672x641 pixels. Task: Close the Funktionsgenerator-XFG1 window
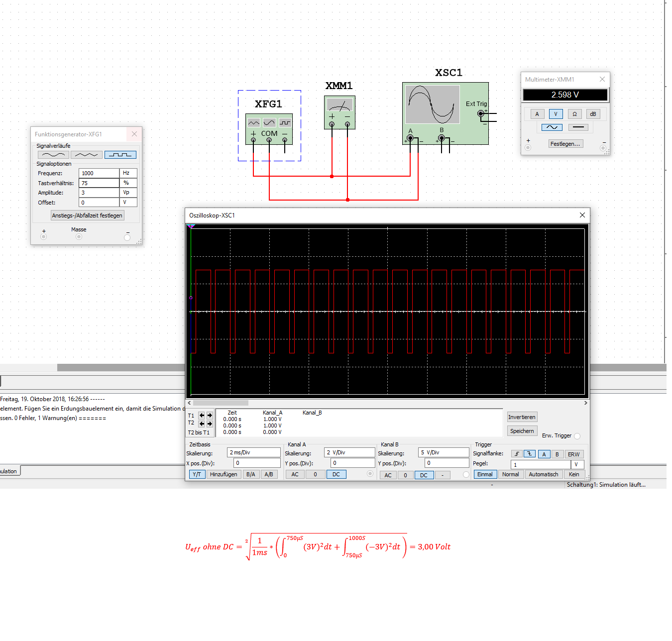click(134, 134)
